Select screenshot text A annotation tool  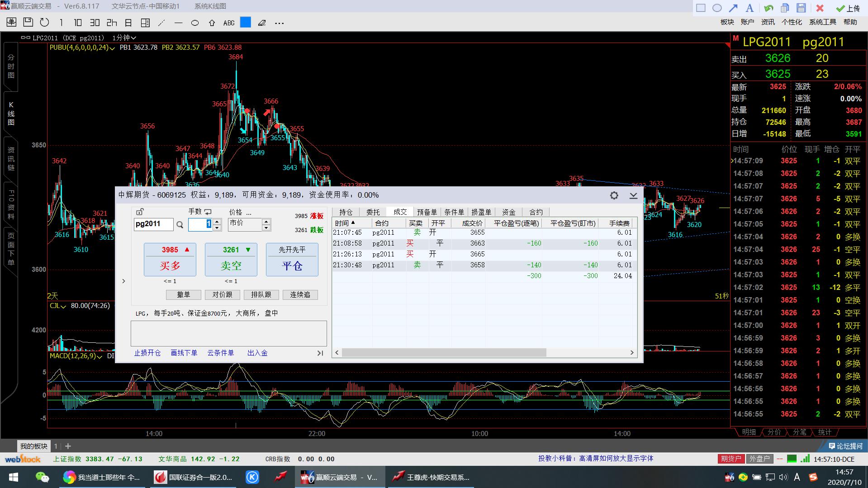pyautogui.click(x=749, y=8)
